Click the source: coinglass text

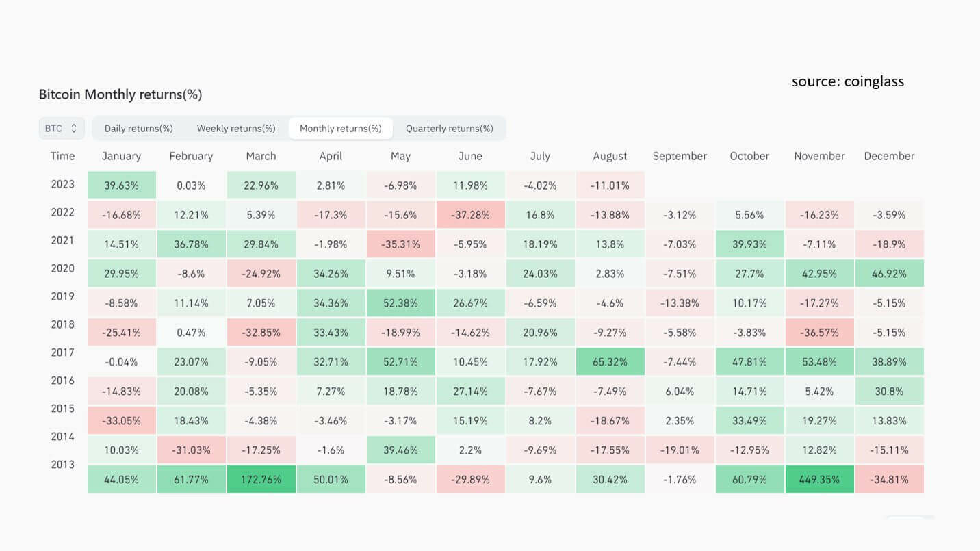coord(848,81)
